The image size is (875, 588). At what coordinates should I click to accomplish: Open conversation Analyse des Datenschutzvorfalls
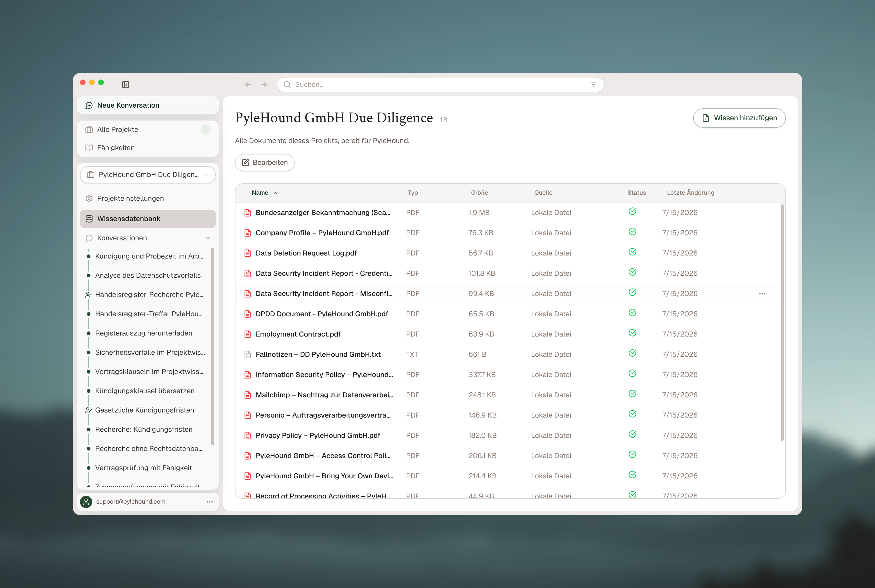(148, 275)
